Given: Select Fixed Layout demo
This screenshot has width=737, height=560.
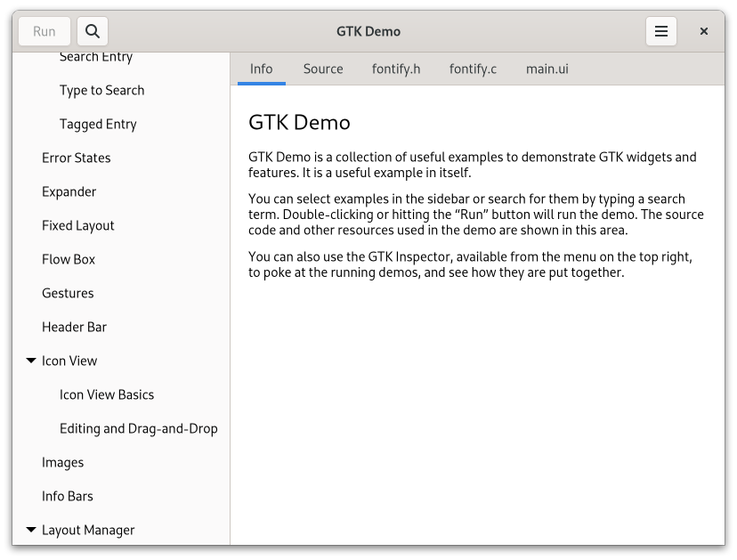Looking at the screenshot, I should pyautogui.click(x=121, y=225).
